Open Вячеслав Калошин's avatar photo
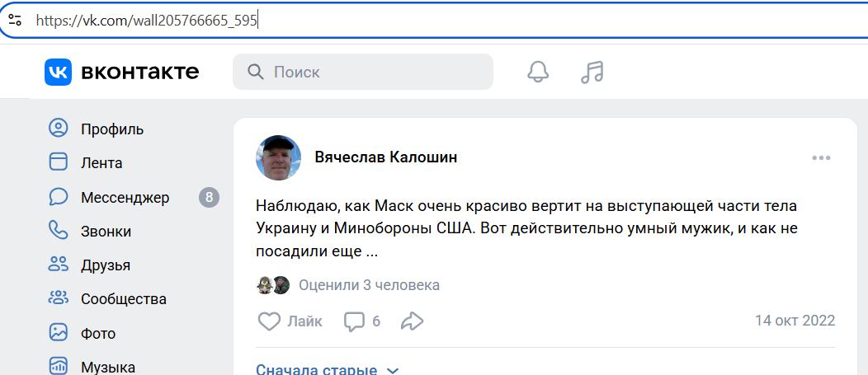This screenshot has width=868, height=375. (279, 157)
